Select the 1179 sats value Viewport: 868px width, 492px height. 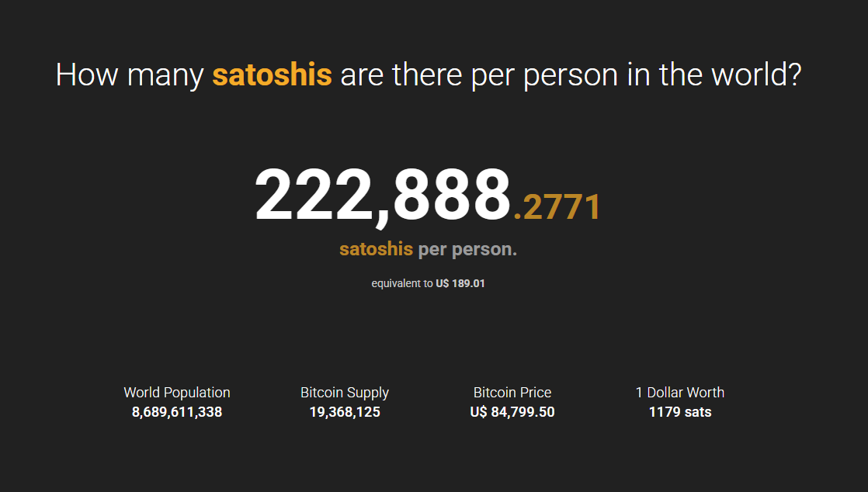(680, 412)
